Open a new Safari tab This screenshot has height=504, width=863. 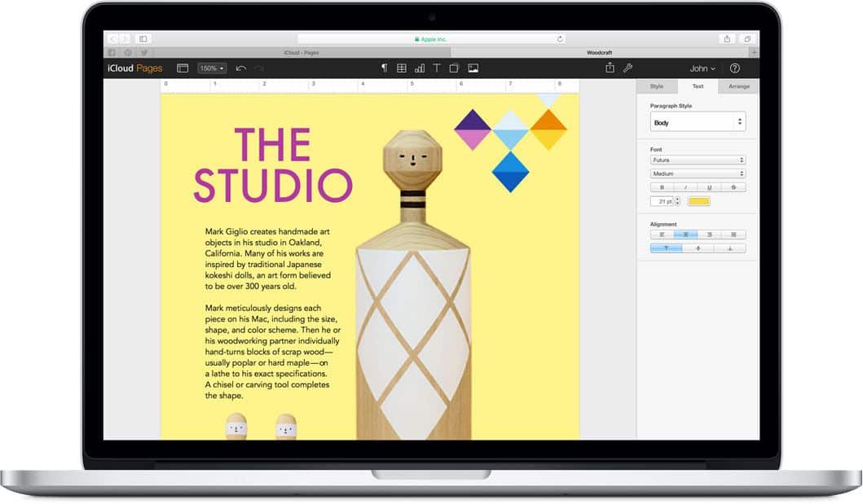coord(754,52)
